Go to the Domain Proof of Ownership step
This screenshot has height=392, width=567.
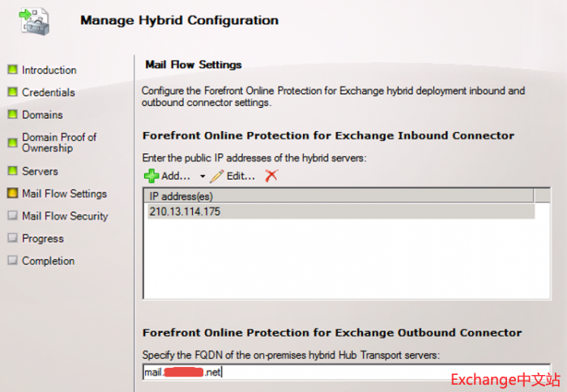(58, 143)
